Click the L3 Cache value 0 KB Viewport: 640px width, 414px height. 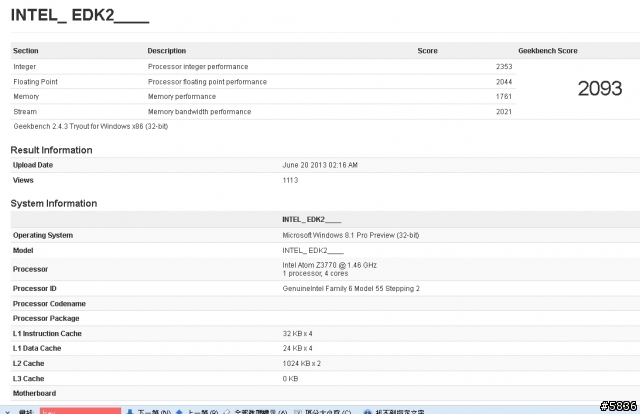pos(290,378)
